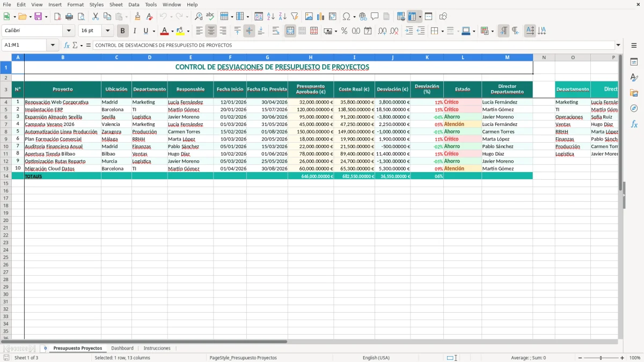
Task: Click the 100% zoom level
Action: [x=635, y=358]
